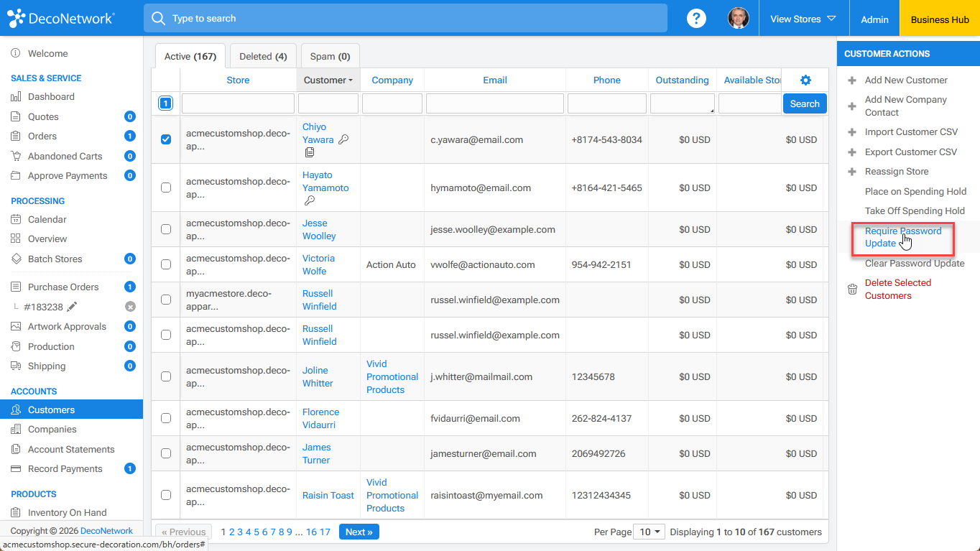Uncheck the Chiyo Yawara row checkbox

click(x=166, y=139)
